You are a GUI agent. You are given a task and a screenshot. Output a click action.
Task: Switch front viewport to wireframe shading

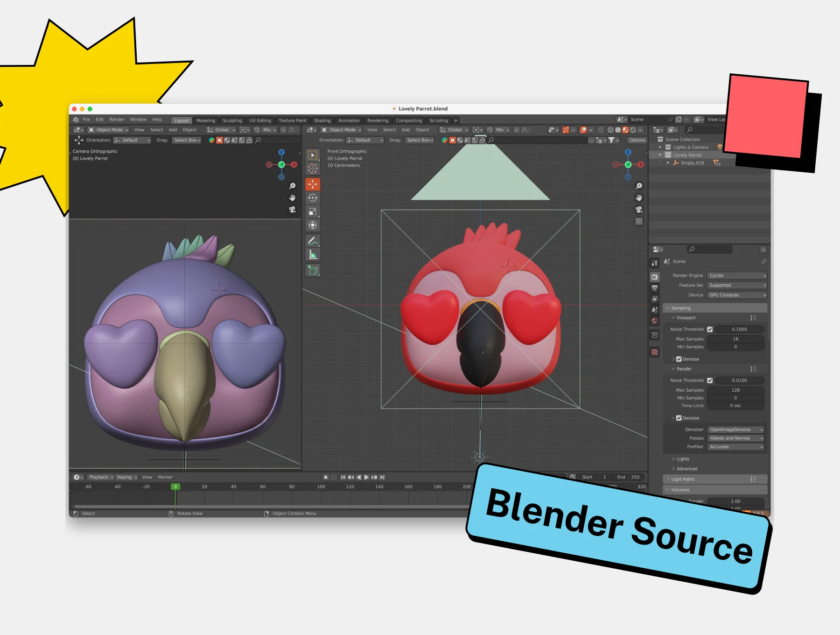tap(610, 130)
